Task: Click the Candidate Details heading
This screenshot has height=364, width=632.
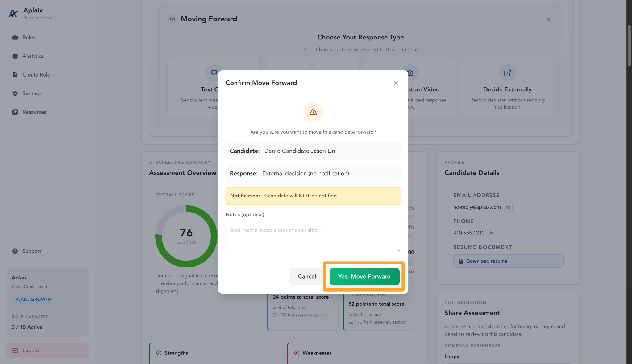Action: [x=472, y=173]
